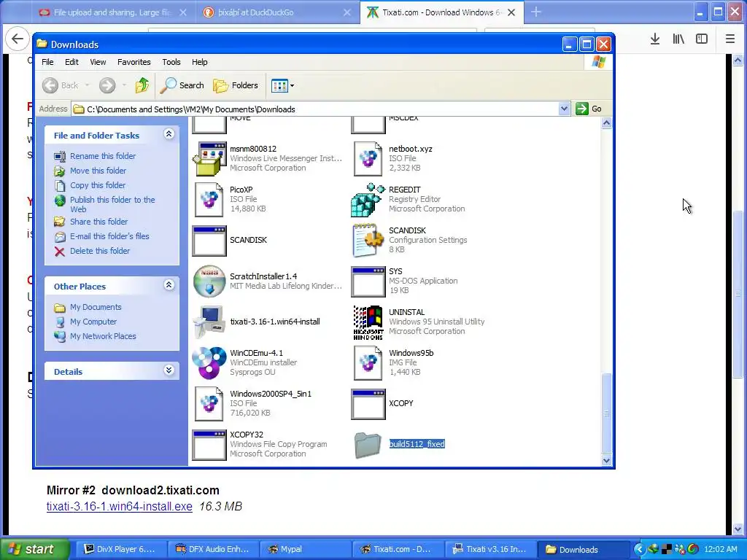Open the File menu
The height and width of the screenshot is (560, 747).
coord(47,62)
